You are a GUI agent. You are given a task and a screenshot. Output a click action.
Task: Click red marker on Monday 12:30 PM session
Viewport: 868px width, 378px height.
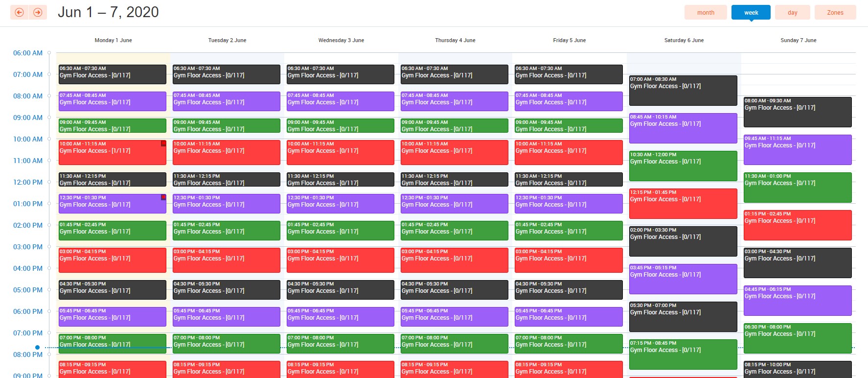[x=163, y=197]
